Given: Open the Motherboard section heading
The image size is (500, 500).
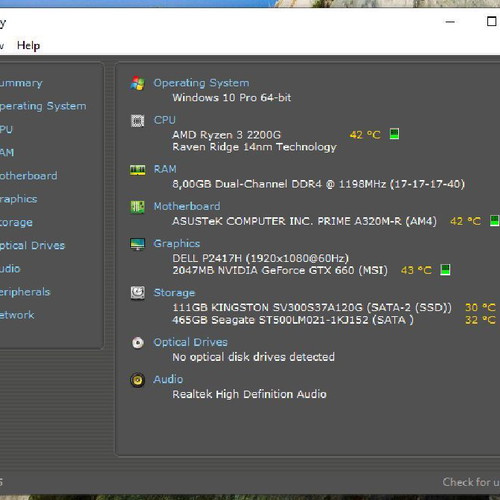Looking at the screenshot, I should [x=187, y=206].
